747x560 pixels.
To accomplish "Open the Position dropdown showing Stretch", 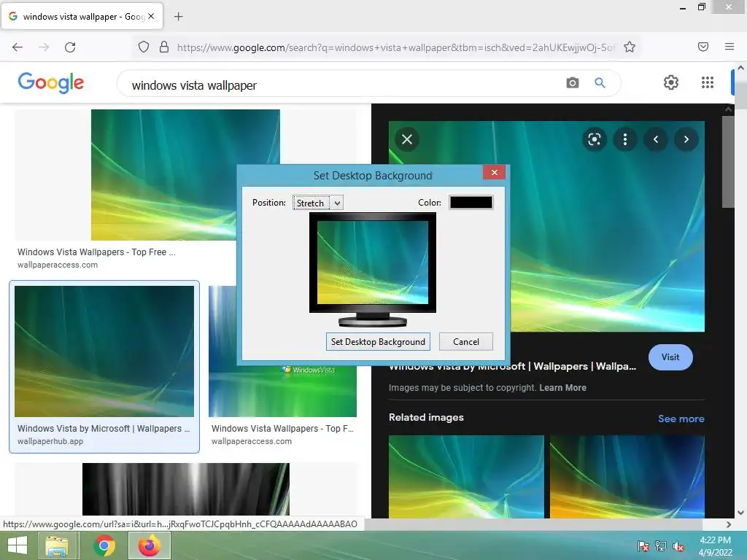I will 318,203.
